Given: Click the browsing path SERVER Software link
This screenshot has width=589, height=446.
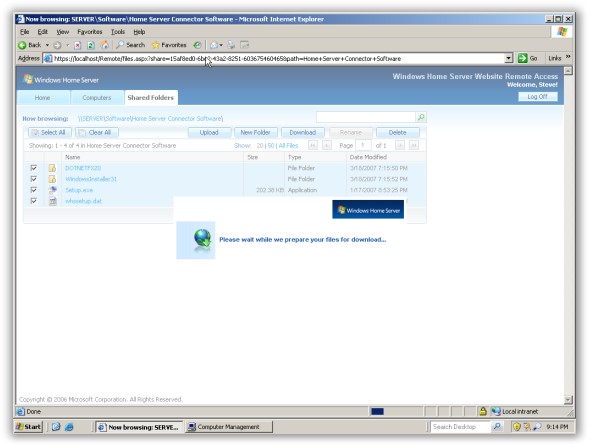Looking at the screenshot, I should 150,119.
